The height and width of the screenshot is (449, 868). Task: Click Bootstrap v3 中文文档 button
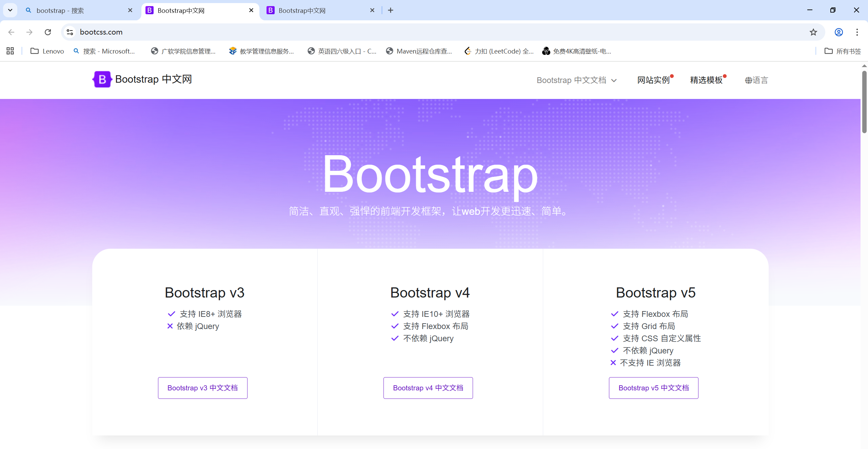202,388
